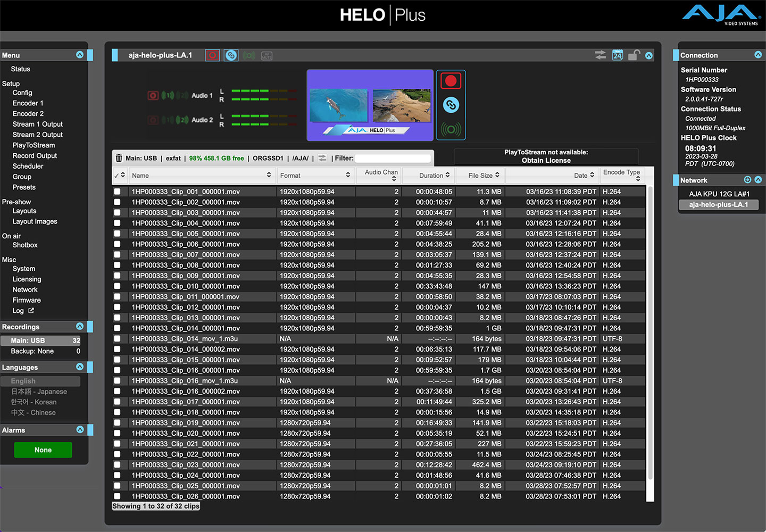
Task: Go to the Scheduler menu item
Action: [x=28, y=166]
